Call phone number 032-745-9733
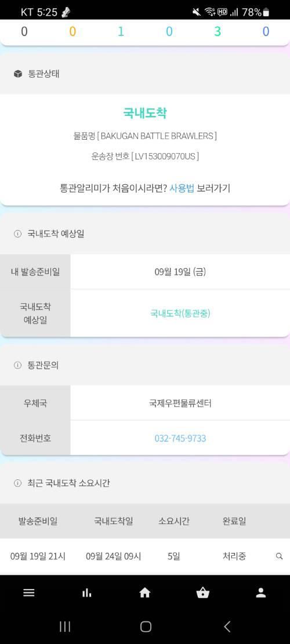This screenshot has width=290, height=644. pyautogui.click(x=180, y=438)
